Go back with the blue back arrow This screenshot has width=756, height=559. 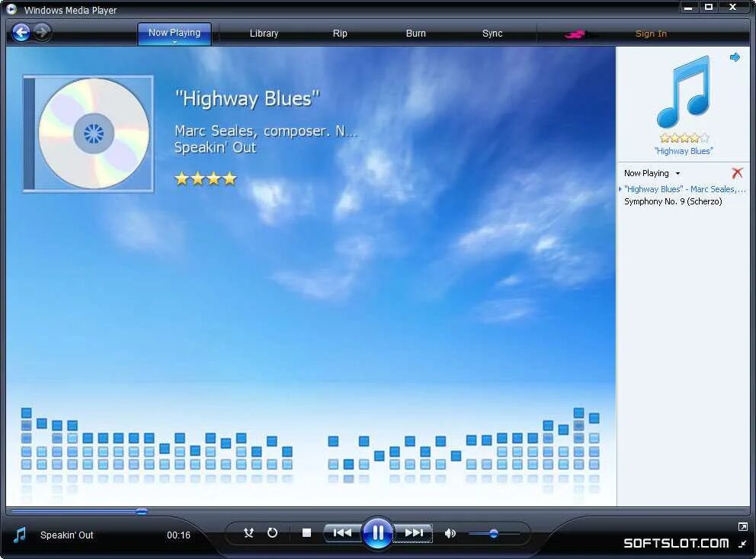(21, 33)
